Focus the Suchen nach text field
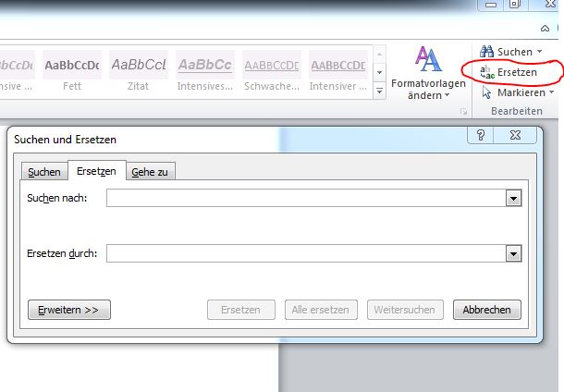The width and height of the screenshot is (564, 392). (x=306, y=198)
